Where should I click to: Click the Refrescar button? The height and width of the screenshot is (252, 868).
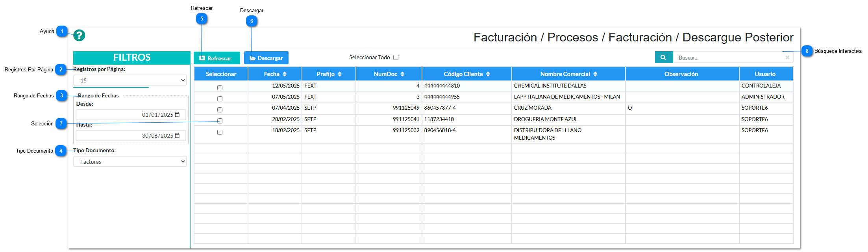217,58
